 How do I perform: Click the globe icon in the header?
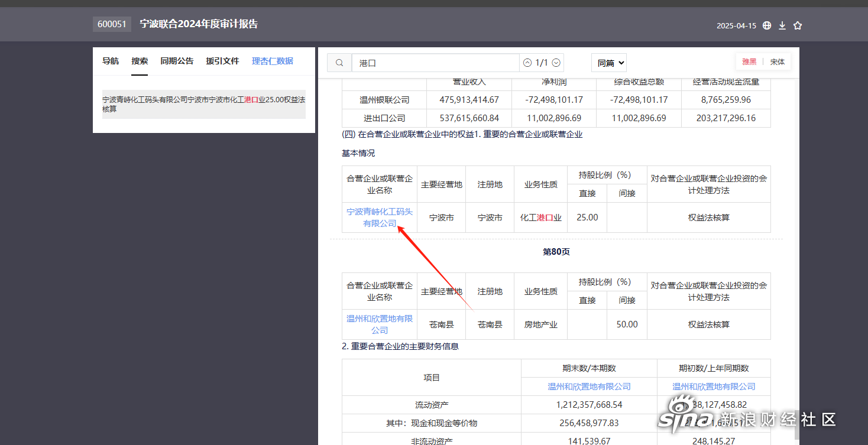tap(767, 25)
